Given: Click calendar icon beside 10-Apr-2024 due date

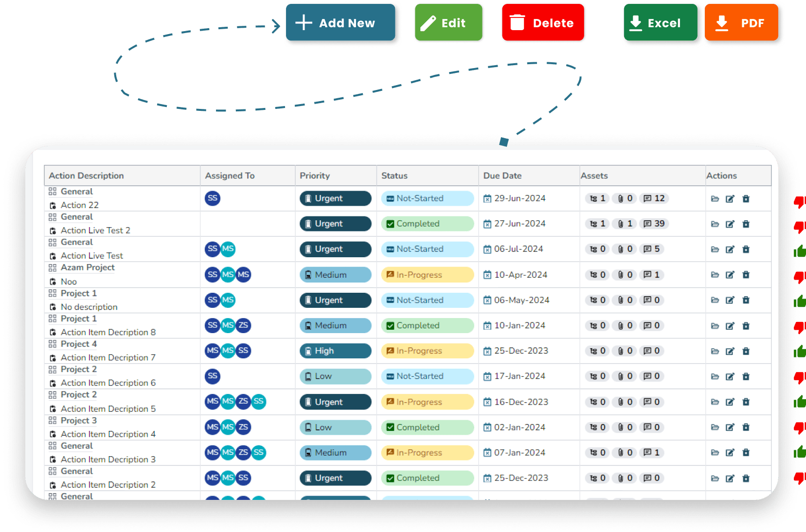Looking at the screenshot, I should (487, 275).
